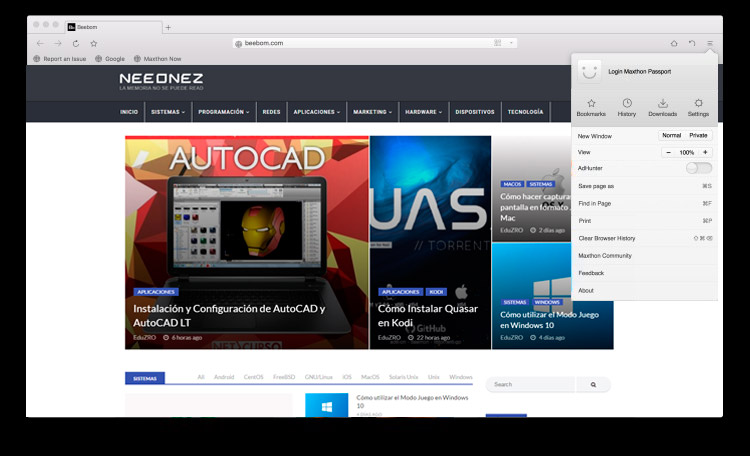Open the Report an Issue bookmark

click(x=60, y=59)
